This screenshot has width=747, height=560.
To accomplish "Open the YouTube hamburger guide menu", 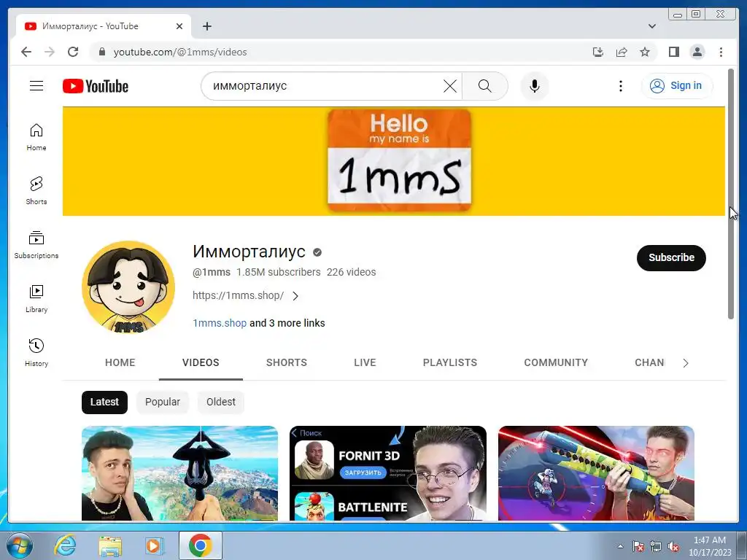I will pyautogui.click(x=36, y=86).
